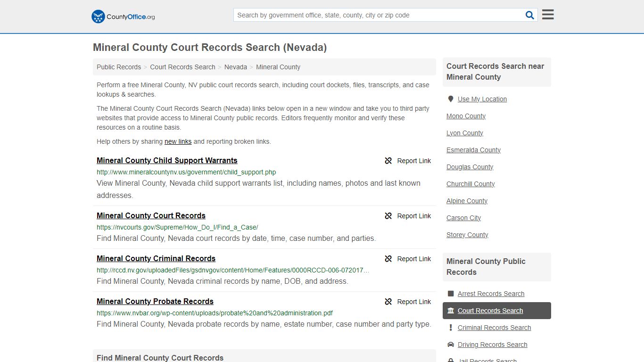Follow the 'new links' sharing link
This screenshot has height=362, width=644.
coord(178,141)
